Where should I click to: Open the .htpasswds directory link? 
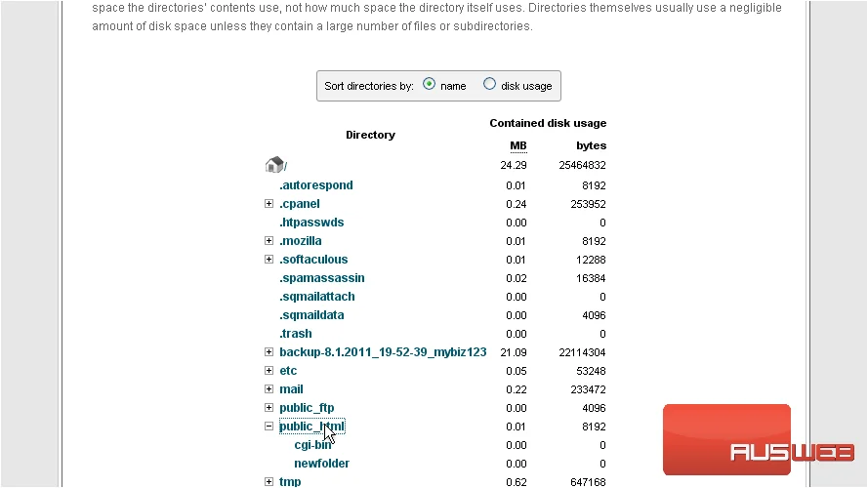coord(311,223)
